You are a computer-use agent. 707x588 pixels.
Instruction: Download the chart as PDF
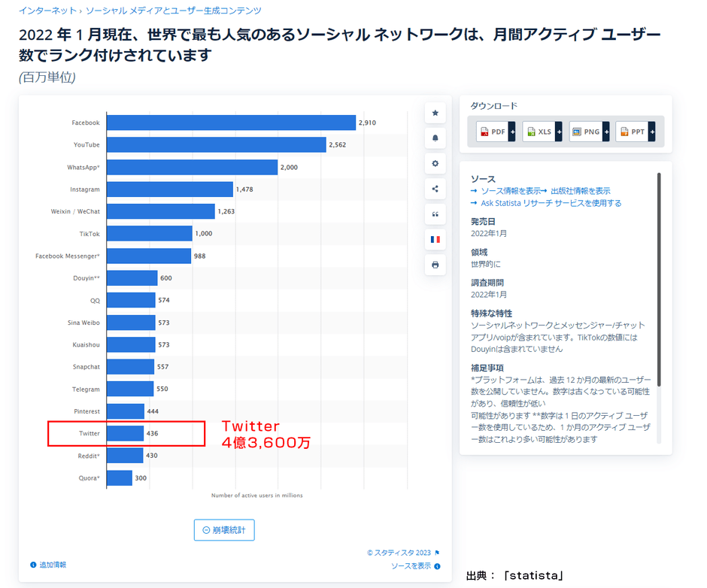(x=492, y=132)
